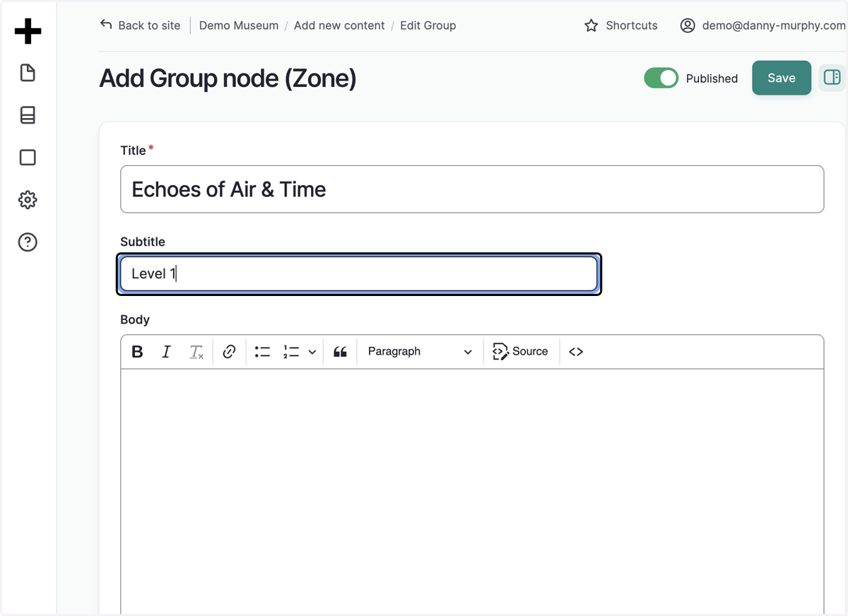
Task: Insert a link with the Link icon
Action: (229, 352)
